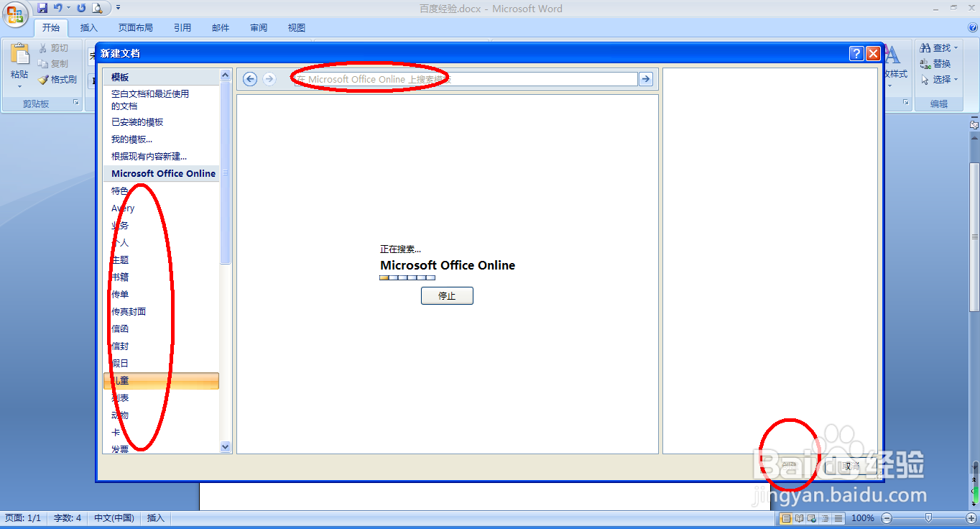Click the Back arrow in dialog
Screen dimensions: 980x529
[x=250, y=79]
